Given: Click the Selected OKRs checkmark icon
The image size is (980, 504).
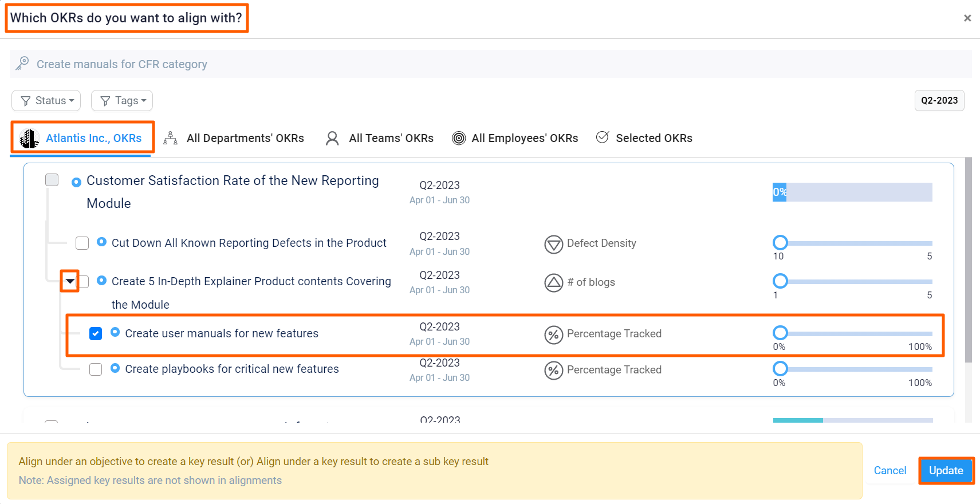Looking at the screenshot, I should 603,137.
